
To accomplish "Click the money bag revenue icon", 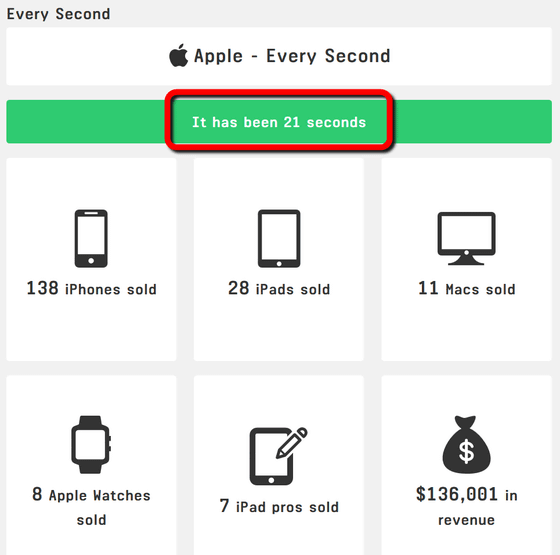I will (466, 445).
